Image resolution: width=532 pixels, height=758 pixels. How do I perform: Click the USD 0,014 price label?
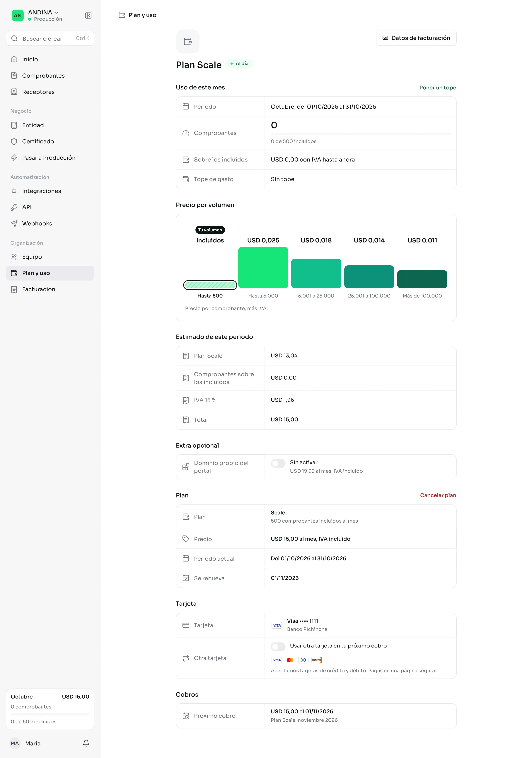click(x=369, y=240)
